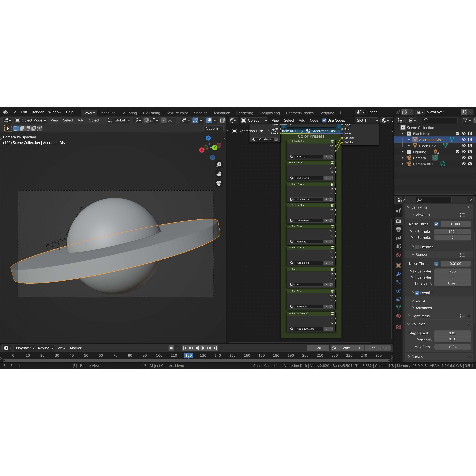Open the Render menu
The image size is (476, 476).
point(37,112)
